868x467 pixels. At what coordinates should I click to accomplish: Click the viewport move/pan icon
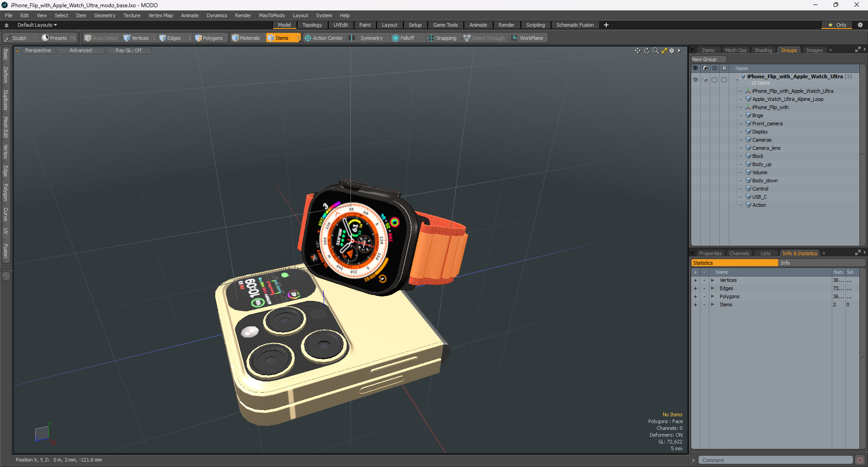pyautogui.click(x=637, y=51)
